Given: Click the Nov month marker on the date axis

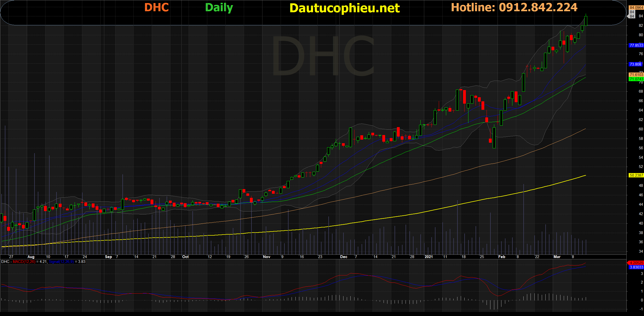Looking at the screenshot, I should tap(267, 257).
